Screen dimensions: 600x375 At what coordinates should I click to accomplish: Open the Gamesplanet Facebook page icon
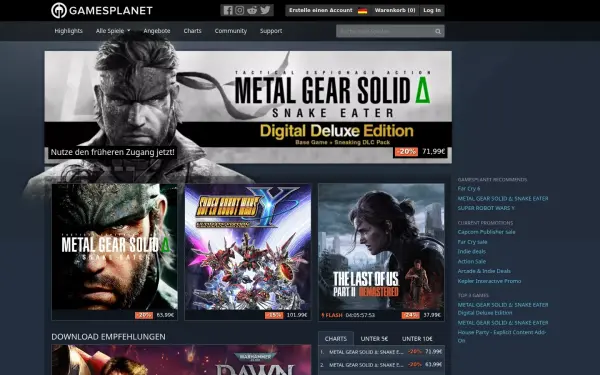pos(228,10)
